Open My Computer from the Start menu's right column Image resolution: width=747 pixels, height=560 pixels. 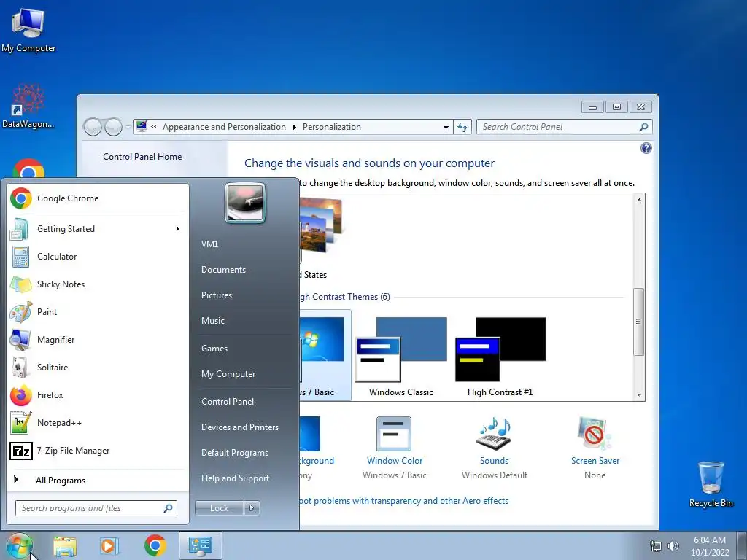[228, 374]
